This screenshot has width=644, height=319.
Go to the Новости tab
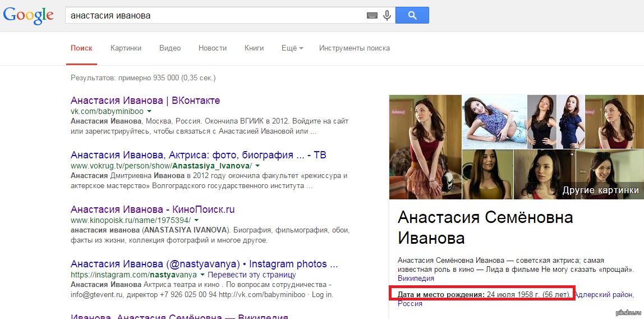(x=213, y=48)
